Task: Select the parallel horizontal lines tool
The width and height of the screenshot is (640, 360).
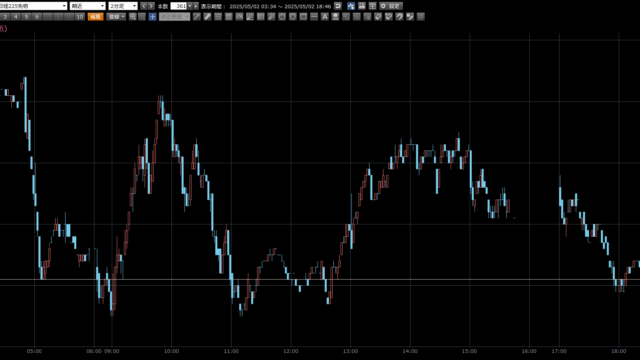Action: 218,17
